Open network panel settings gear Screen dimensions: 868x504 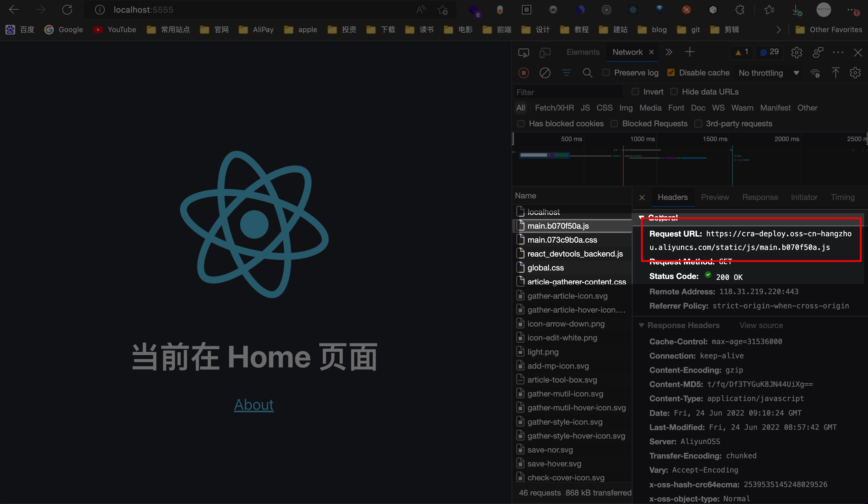pyautogui.click(x=855, y=73)
